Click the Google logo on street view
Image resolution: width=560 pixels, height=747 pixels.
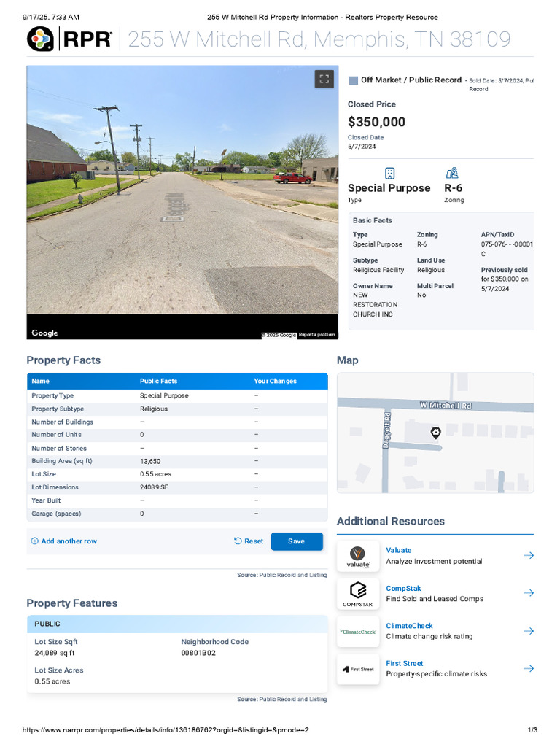coord(44,333)
